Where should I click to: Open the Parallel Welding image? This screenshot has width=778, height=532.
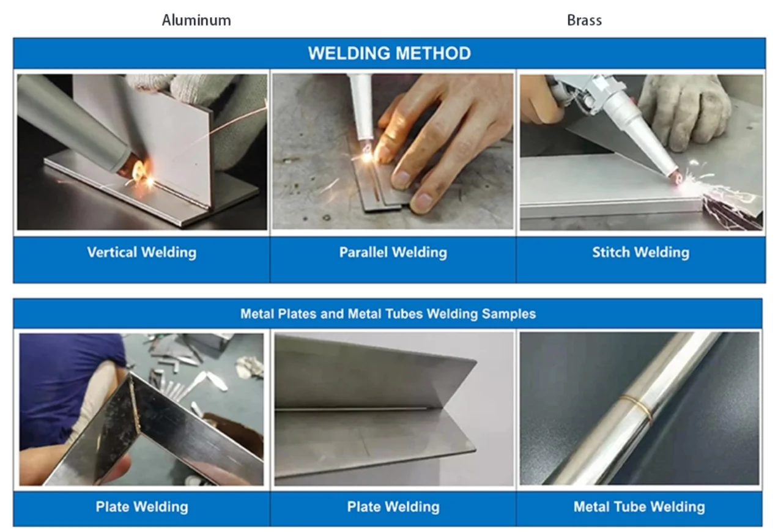tap(393, 152)
